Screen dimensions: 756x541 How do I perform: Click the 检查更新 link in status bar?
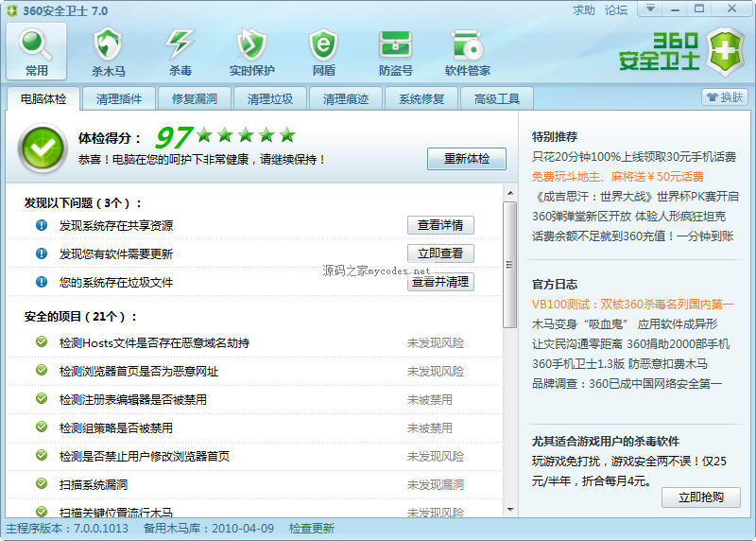[312, 529]
